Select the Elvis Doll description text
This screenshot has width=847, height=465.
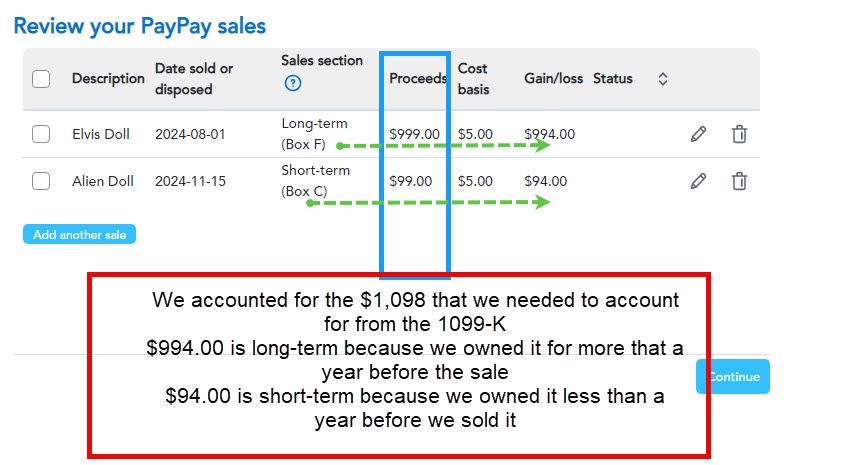pyautogui.click(x=101, y=134)
